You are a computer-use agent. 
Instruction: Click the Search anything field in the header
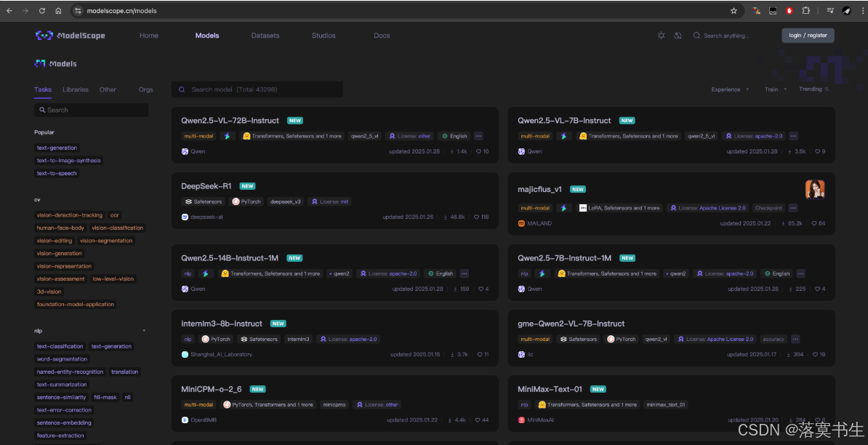click(x=726, y=36)
